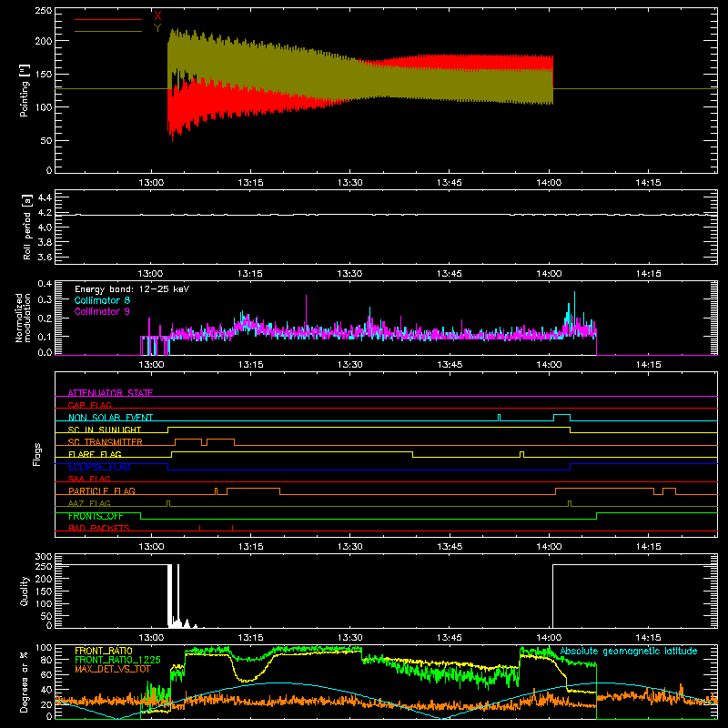Select the ECLIPSE_FLAG label
The image size is (728, 728).
coord(99,467)
